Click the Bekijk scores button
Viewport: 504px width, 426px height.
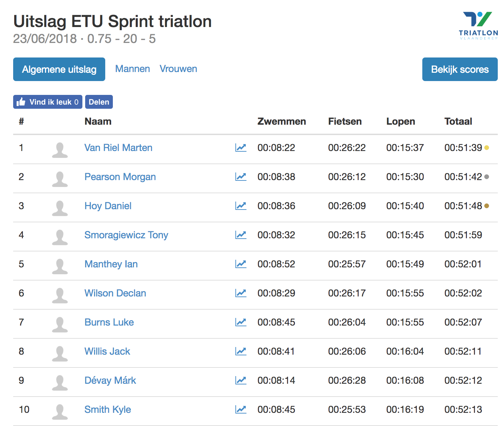pos(460,69)
